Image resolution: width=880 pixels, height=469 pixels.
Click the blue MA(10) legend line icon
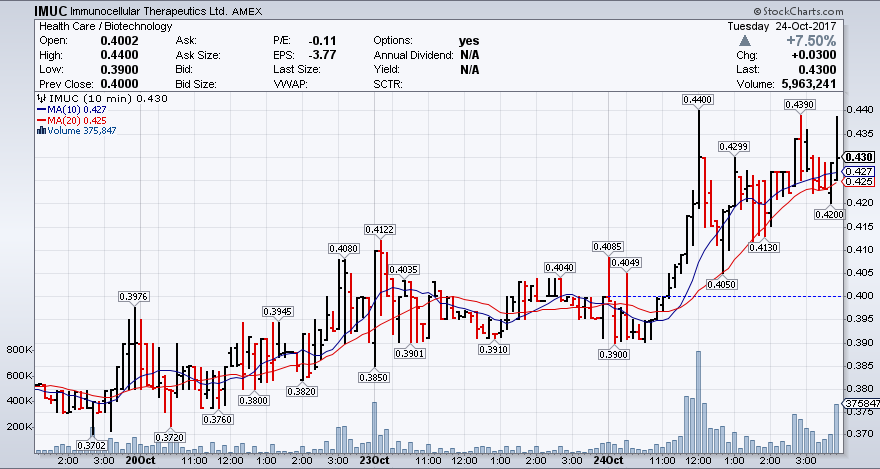point(40,110)
